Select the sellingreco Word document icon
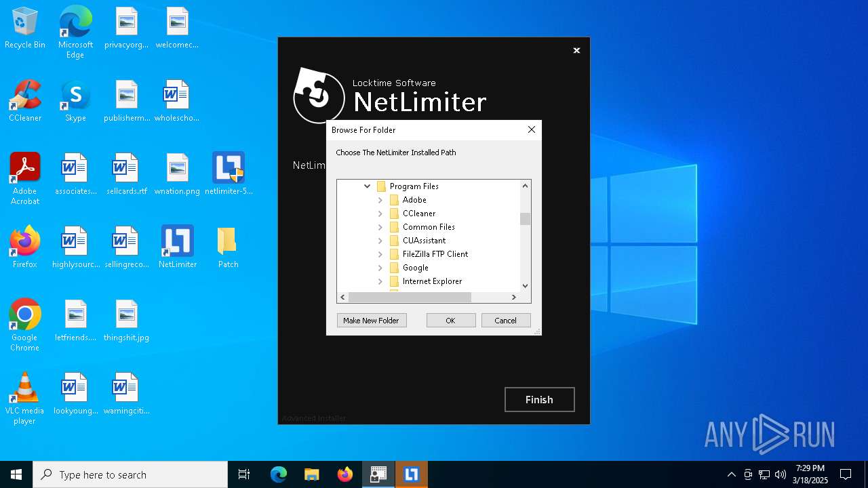The width and height of the screenshot is (868, 488). click(x=126, y=248)
